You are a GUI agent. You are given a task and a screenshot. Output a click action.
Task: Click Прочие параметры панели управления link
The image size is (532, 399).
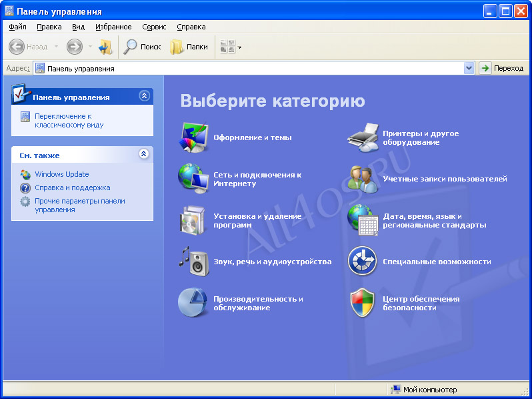point(80,205)
